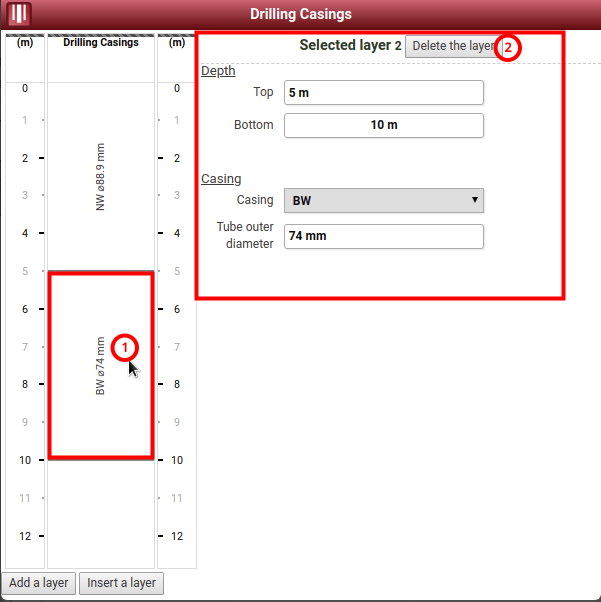The height and width of the screenshot is (602, 601).
Task: Click the right (m) depth column header
Action: [x=177, y=43]
